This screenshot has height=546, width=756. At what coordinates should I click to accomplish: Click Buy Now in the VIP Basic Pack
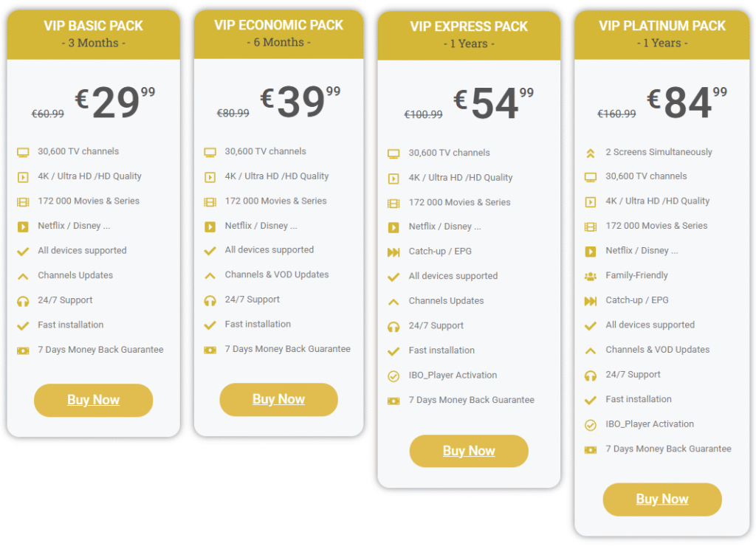tap(93, 399)
